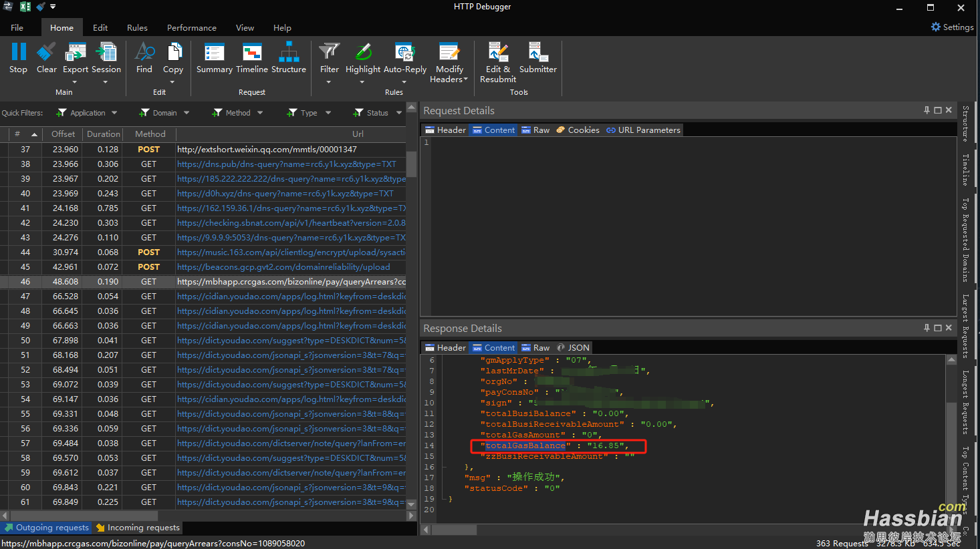Screen dimensions: 980x549
Task: Launch the Find tool
Action: pos(144,51)
